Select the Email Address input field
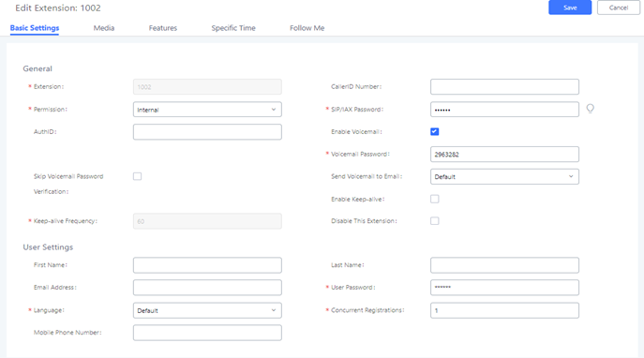This screenshot has height=358, width=644. point(207,288)
